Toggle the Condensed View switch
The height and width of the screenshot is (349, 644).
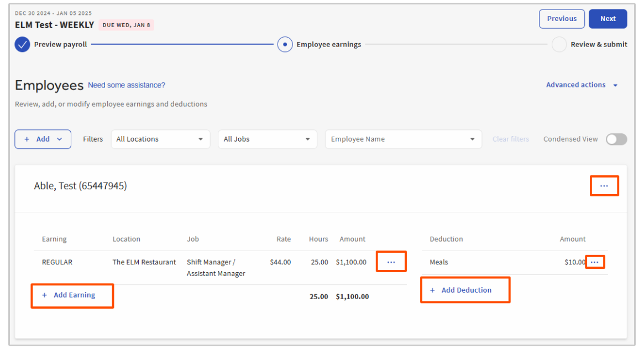tap(616, 139)
